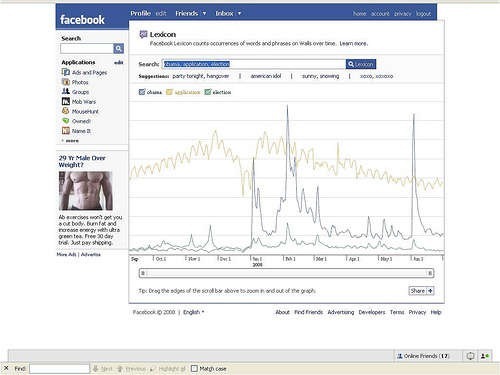
Task: Click the Lexicon app icon beside title
Action: click(x=143, y=34)
